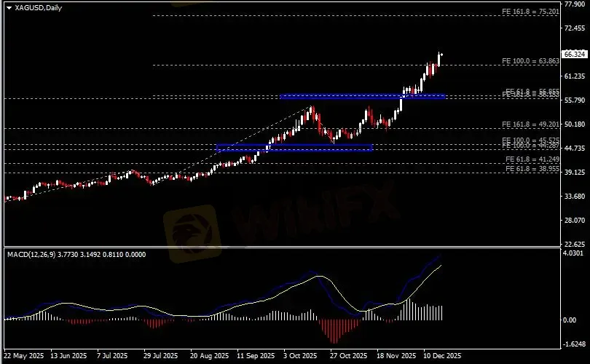590x364 pixels.
Task: Click the 77.900 price scale value
Action: [574, 4]
